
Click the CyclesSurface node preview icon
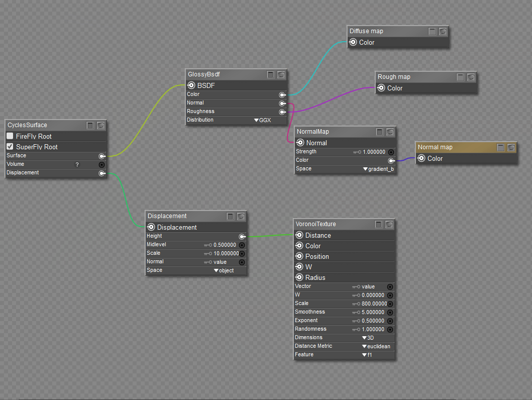[x=101, y=126]
